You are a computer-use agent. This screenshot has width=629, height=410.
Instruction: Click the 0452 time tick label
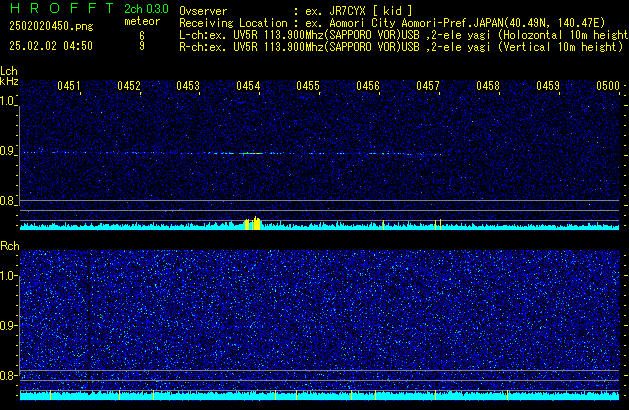point(129,86)
